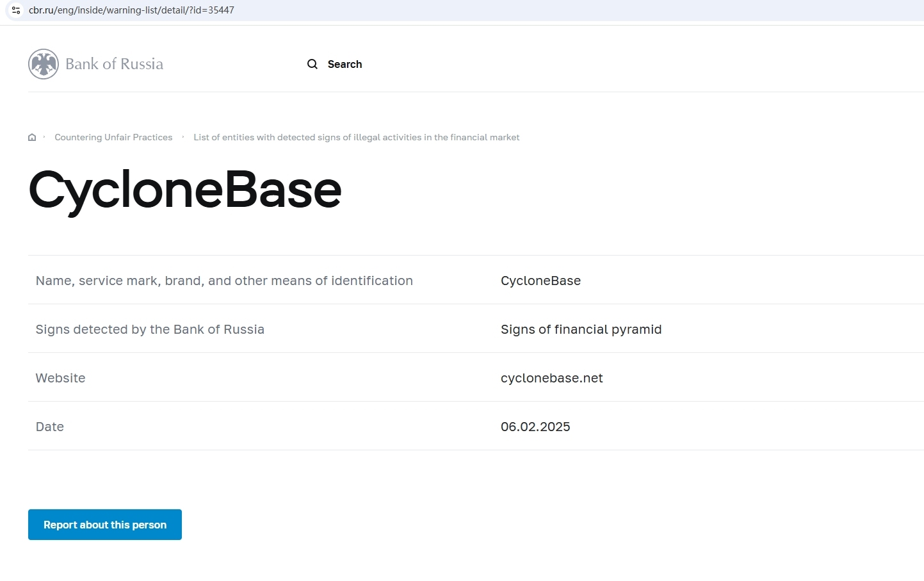Click the Name, service mark, brand row label
The height and width of the screenshot is (581, 924).
click(x=224, y=281)
